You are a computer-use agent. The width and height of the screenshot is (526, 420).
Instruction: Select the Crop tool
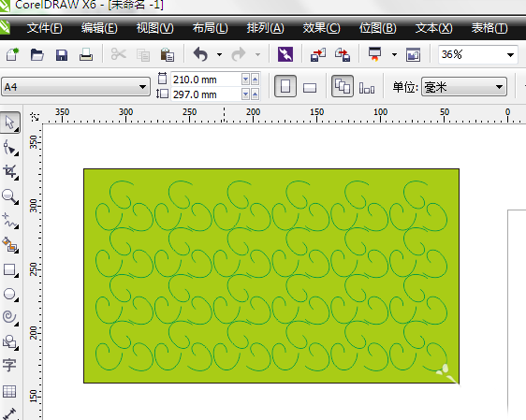pos(10,171)
